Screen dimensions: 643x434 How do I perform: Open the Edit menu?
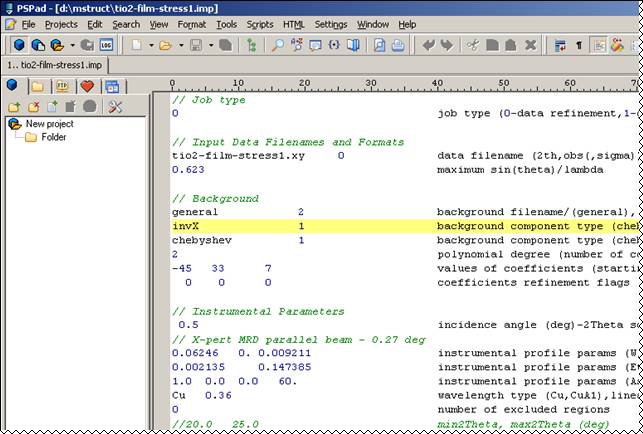[95, 25]
